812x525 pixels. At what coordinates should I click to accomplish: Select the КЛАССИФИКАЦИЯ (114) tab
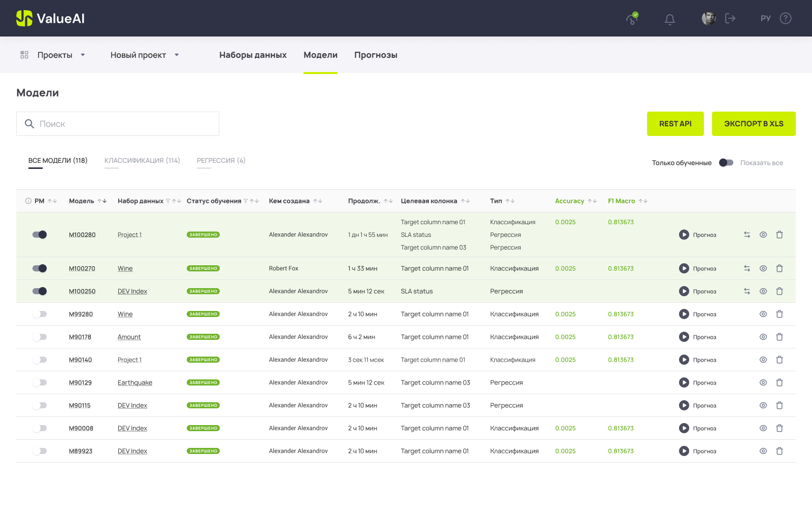click(142, 161)
